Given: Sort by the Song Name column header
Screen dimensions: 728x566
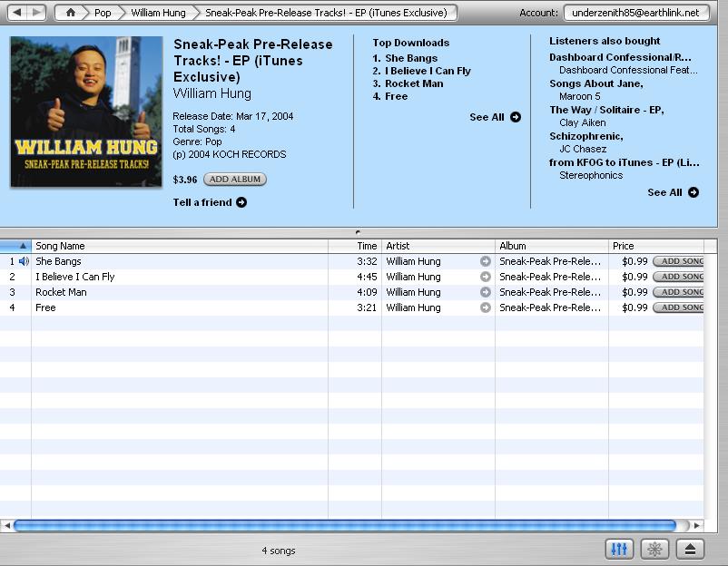Looking at the screenshot, I should (x=179, y=246).
